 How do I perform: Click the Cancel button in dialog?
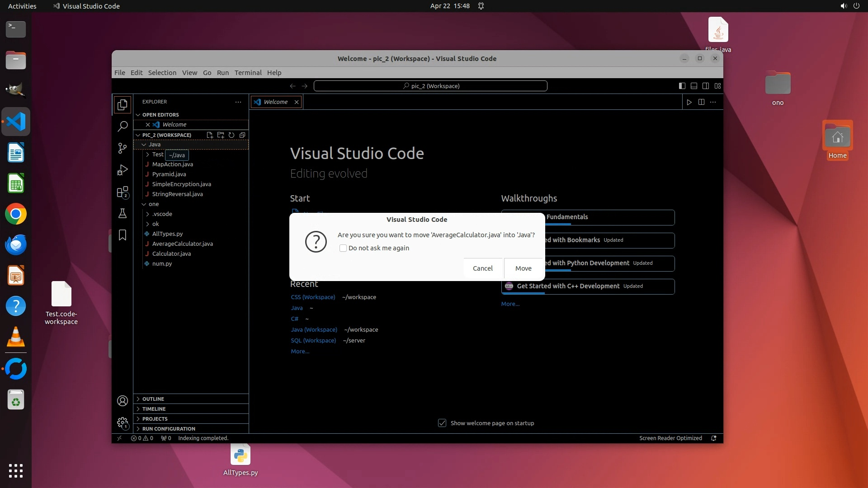pyautogui.click(x=482, y=268)
